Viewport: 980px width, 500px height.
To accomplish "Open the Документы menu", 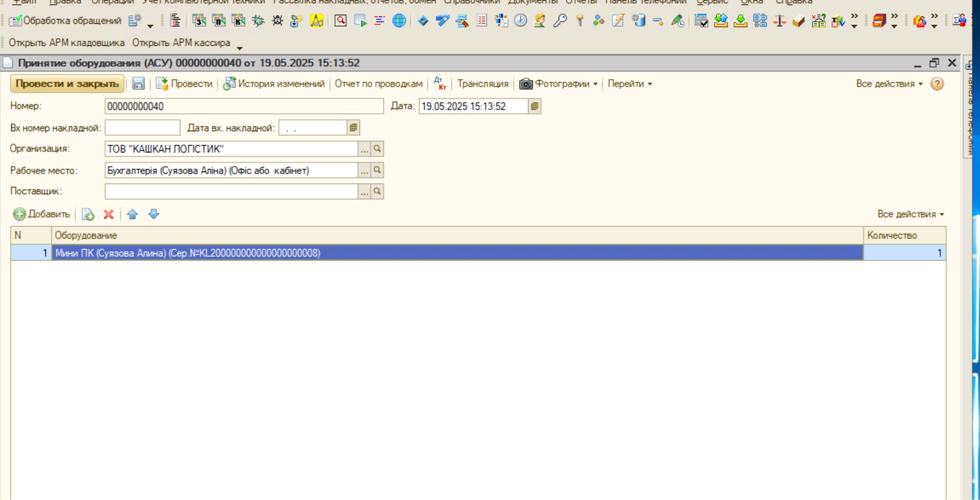I will pos(533,2).
